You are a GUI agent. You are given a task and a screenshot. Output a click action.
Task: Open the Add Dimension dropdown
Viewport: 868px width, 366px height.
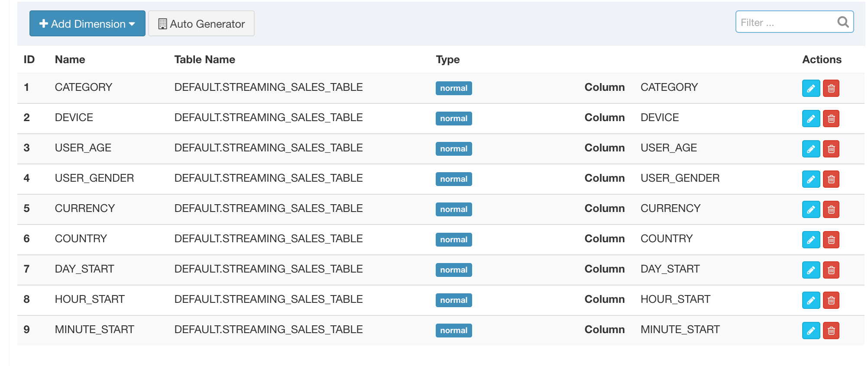pos(87,24)
